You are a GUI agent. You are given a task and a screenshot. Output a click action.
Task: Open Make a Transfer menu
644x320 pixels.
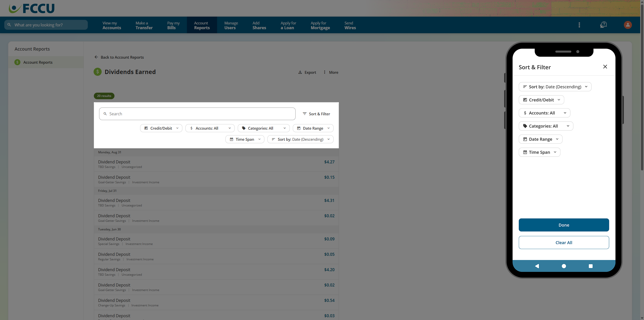(x=144, y=25)
